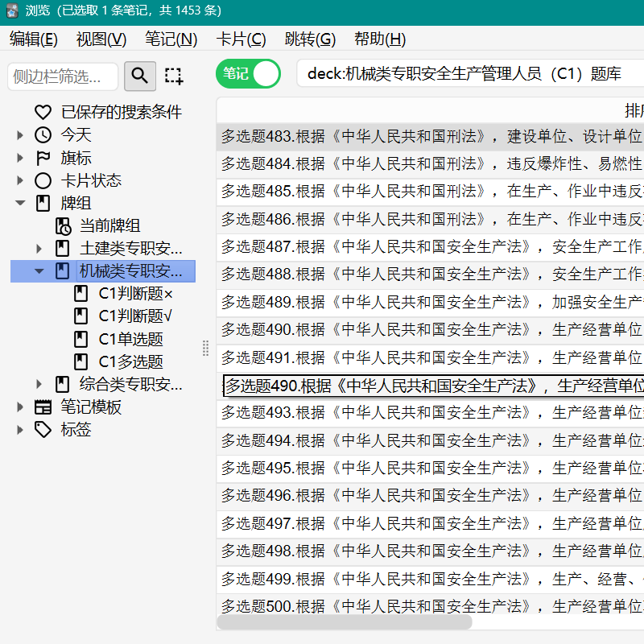This screenshot has width=644, height=644.
Task: Collapse the 牌组 section in sidebar
Action: 19,203
